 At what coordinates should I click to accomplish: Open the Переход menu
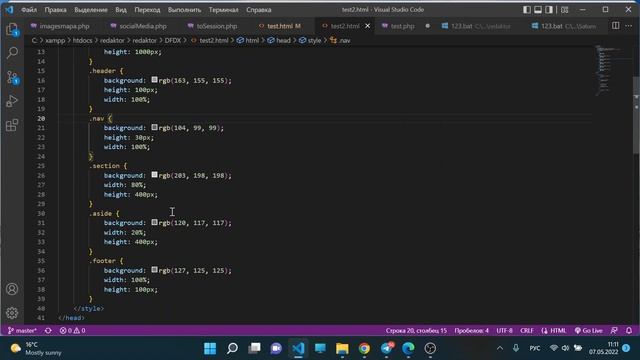click(x=147, y=9)
